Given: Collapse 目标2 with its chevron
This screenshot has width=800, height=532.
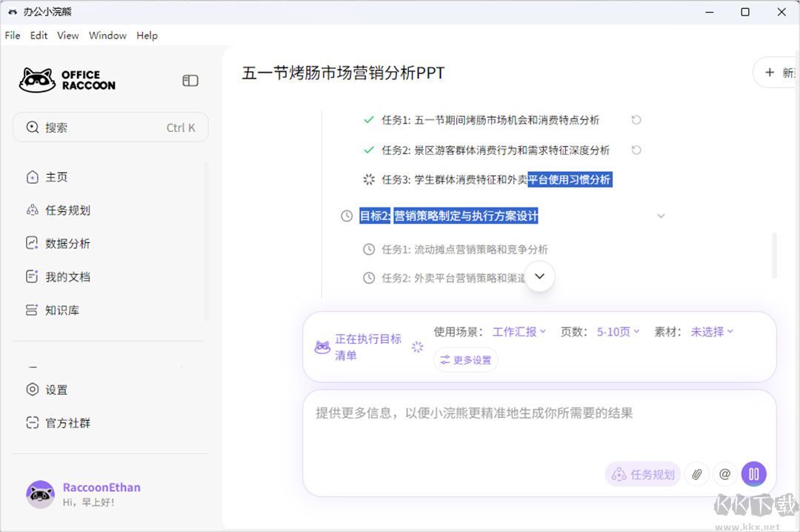Looking at the screenshot, I should pyautogui.click(x=661, y=216).
